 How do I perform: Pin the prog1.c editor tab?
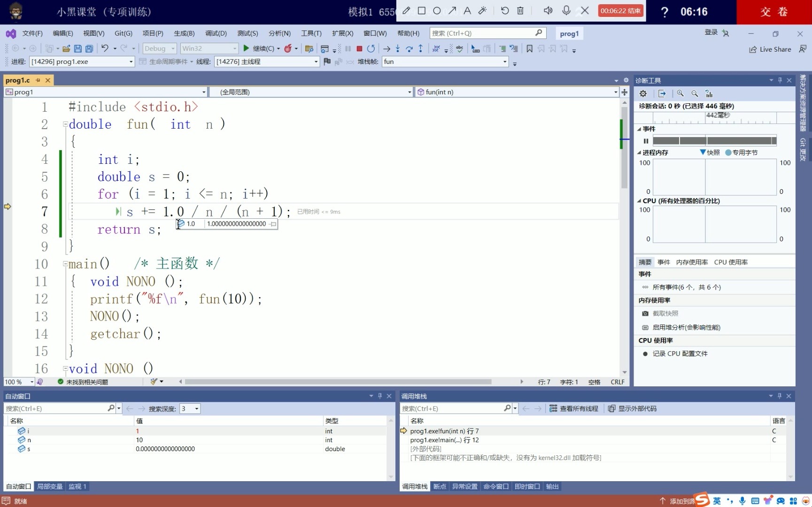[x=38, y=80]
